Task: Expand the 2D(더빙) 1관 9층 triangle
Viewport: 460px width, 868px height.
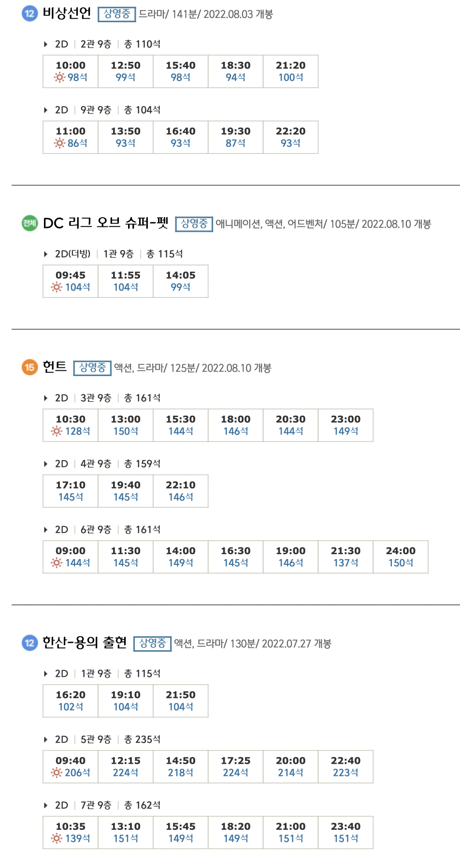Action: click(x=46, y=254)
